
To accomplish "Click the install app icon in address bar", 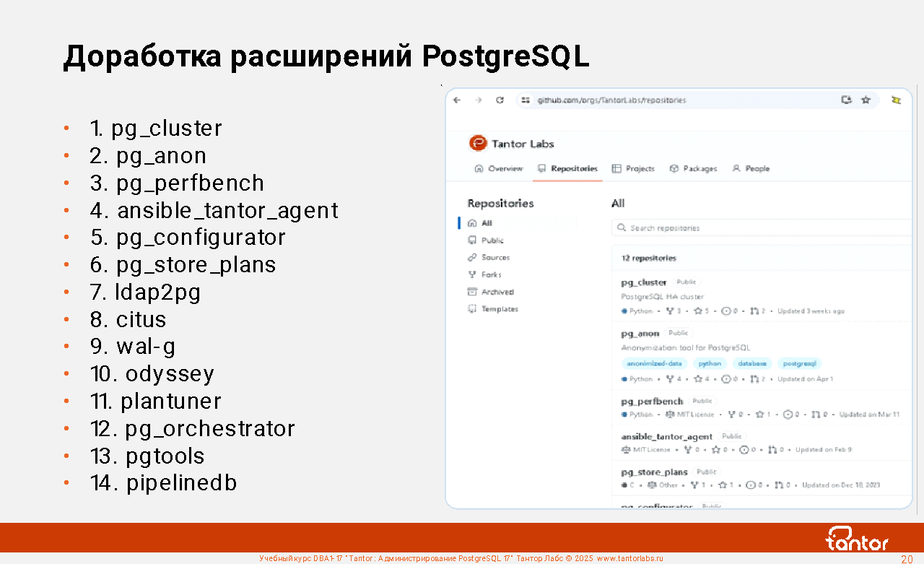I will click(846, 100).
